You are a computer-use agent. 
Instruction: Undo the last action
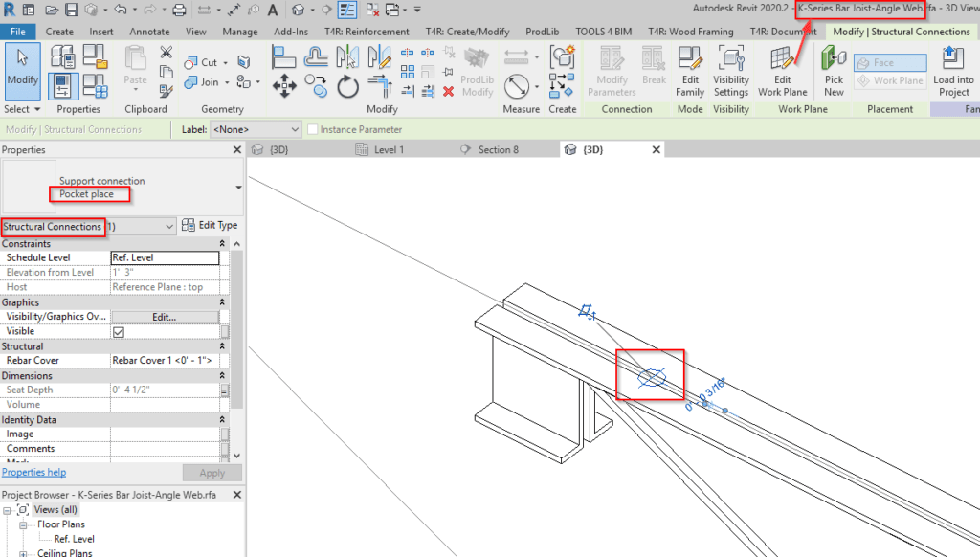click(x=120, y=10)
